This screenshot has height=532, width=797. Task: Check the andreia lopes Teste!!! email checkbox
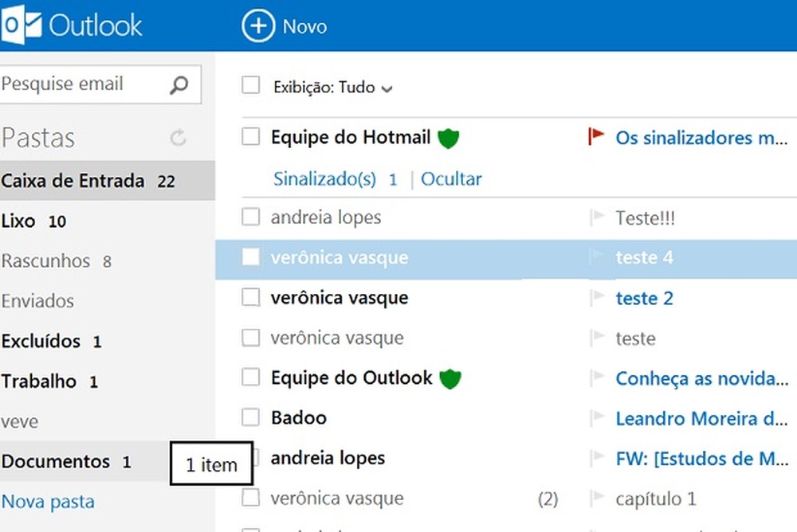tap(250, 216)
